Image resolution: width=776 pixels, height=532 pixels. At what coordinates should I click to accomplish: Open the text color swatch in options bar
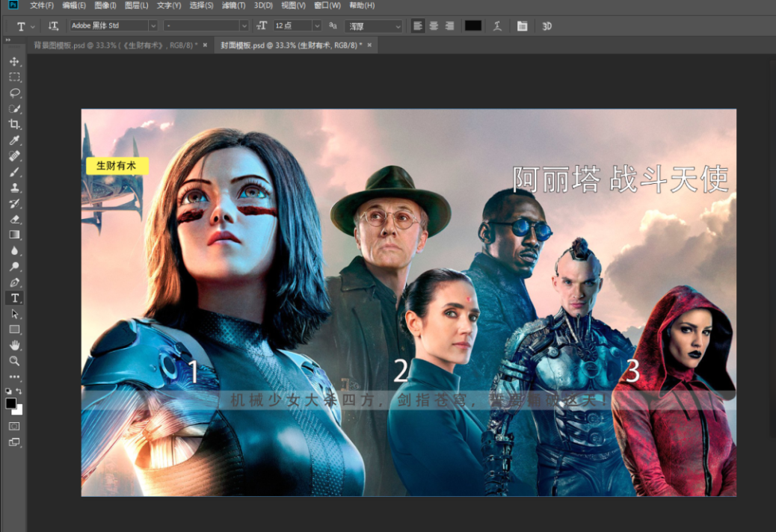[x=473, y=25]
